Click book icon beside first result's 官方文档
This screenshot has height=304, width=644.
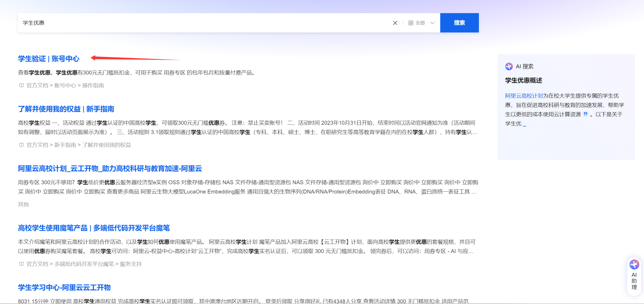[21, 86]
